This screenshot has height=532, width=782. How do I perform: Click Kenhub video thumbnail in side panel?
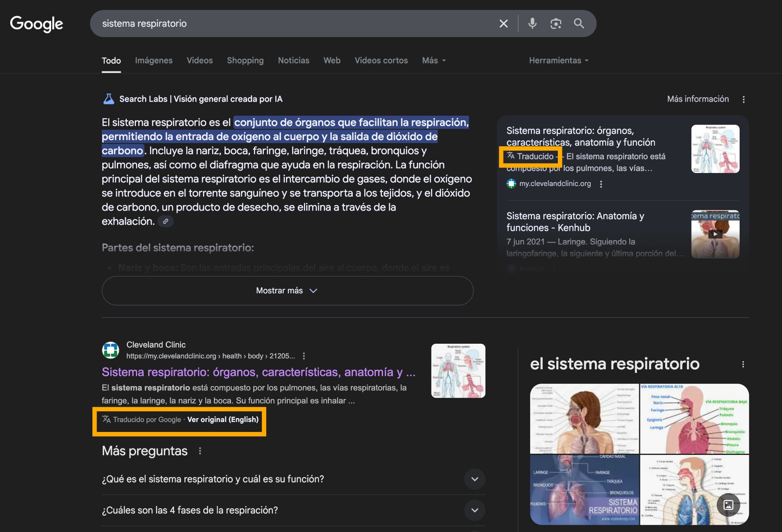(x=715, y=234)
